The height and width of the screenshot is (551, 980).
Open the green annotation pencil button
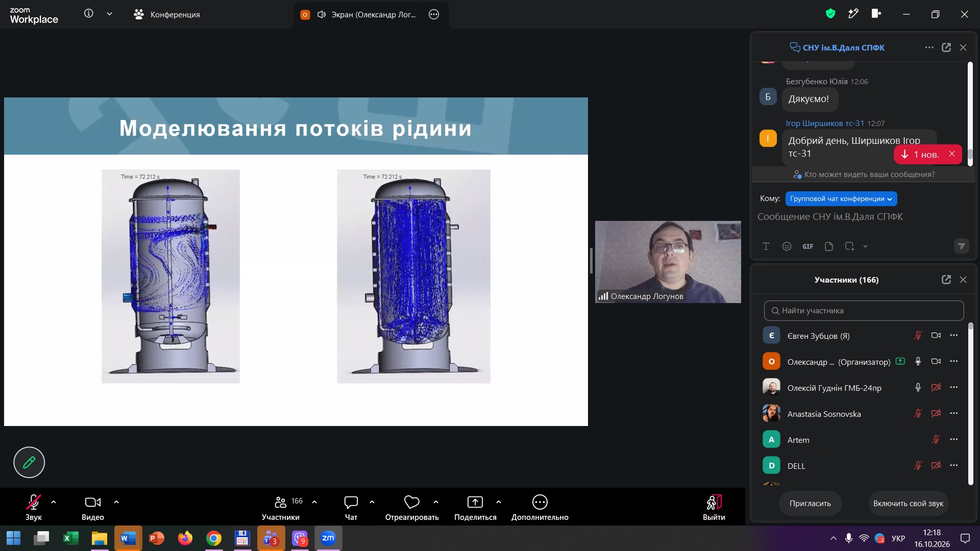(29, 462)
